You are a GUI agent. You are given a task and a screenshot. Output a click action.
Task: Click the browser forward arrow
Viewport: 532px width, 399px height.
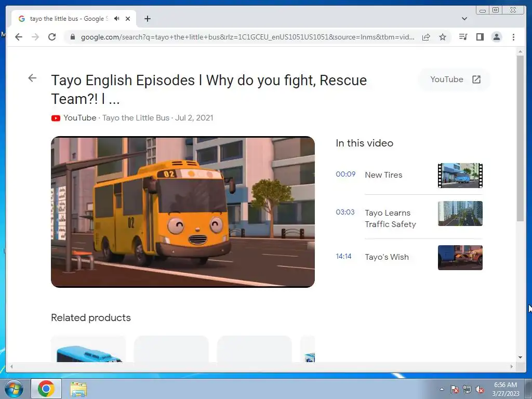pos(35,37)
